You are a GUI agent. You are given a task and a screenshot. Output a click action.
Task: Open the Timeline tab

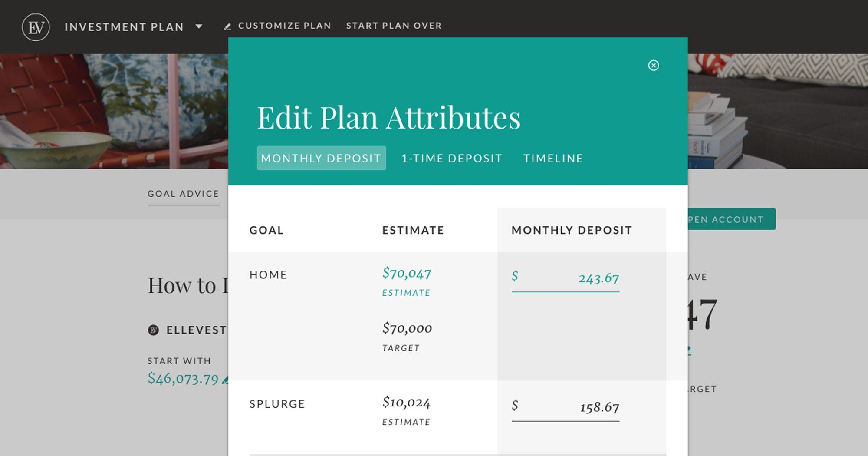click(x=553, y=158)
